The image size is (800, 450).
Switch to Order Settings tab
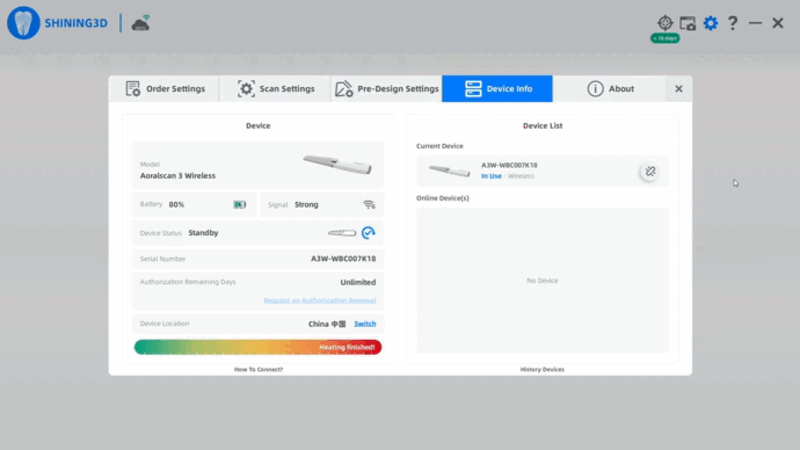[x=165, y=89]
